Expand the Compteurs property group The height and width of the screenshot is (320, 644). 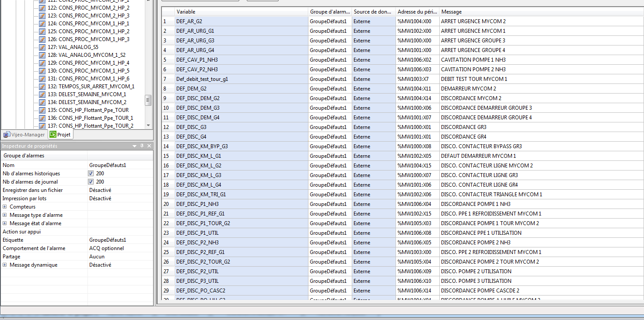5,207
